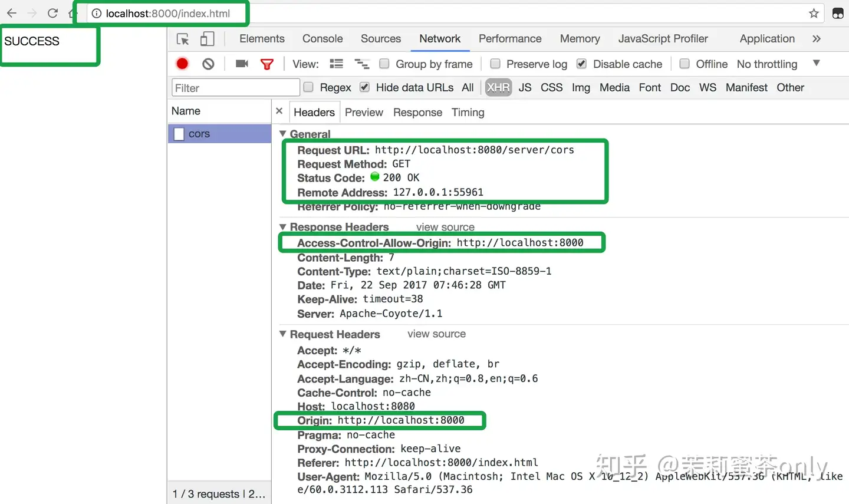This screenshot has width=849, height=504.
Task: Select the Network panel
Action: (440, 39)
